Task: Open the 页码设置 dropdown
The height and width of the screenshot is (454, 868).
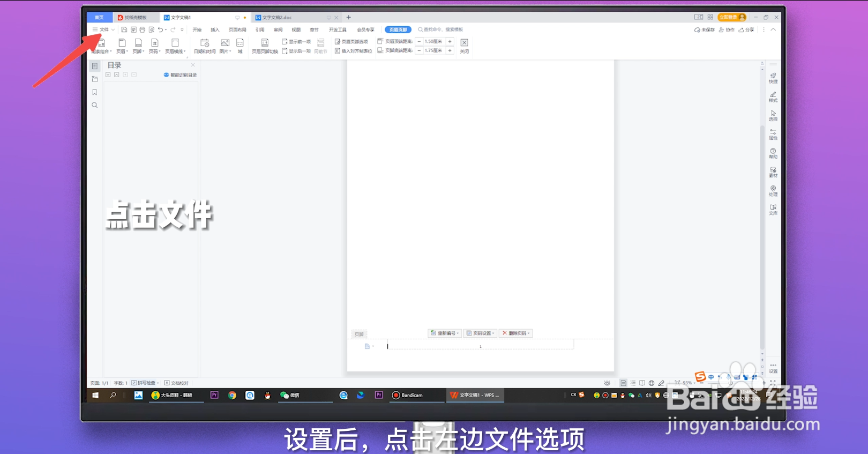Action: 481,333
